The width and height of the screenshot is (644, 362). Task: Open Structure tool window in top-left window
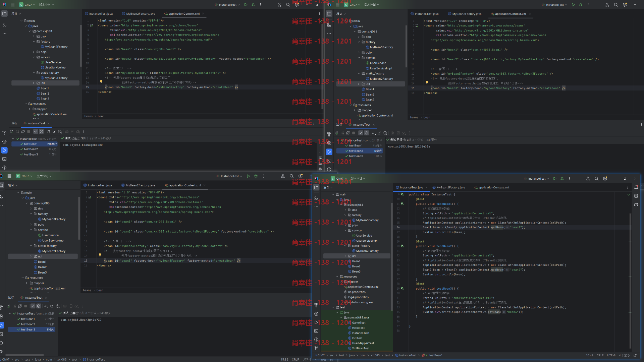[4, 25]
